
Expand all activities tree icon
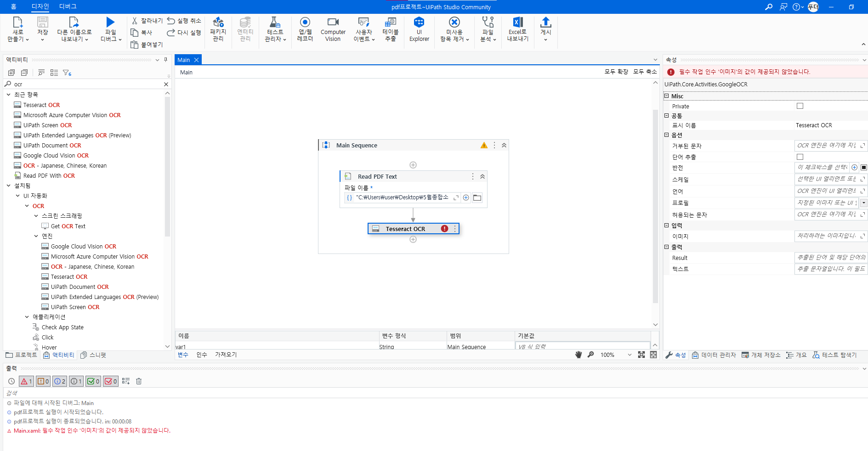11,73
